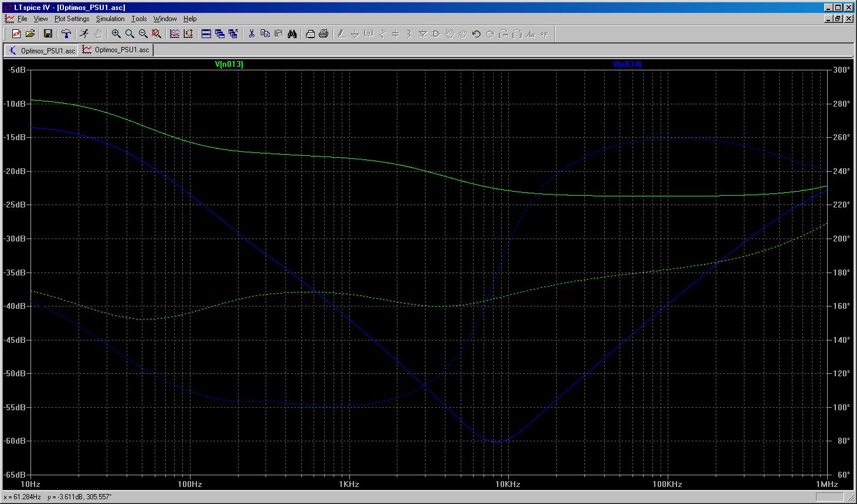Open the View menu
This screenshot has width=857, height=504.
click(40, 19)
